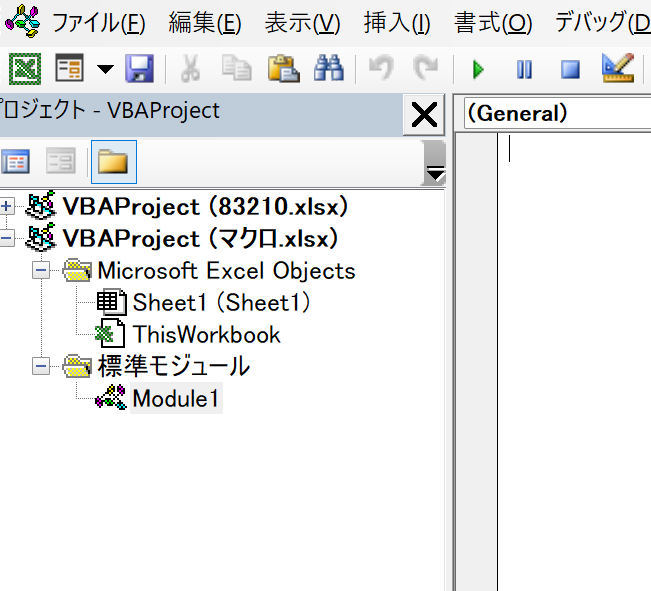Collapse VBAProject (マクロ.xlsx) node
Screen dimensions: 651x591
point(6,238)
